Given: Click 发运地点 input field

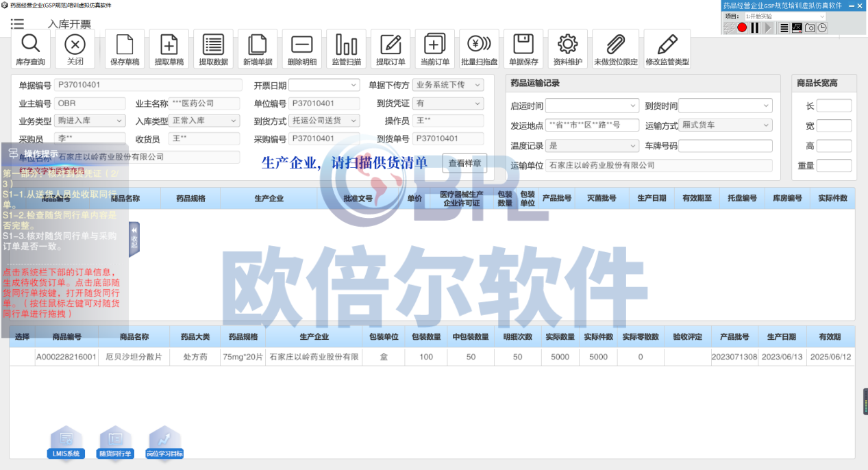Looking at the screenshot, I should [592, 126].
